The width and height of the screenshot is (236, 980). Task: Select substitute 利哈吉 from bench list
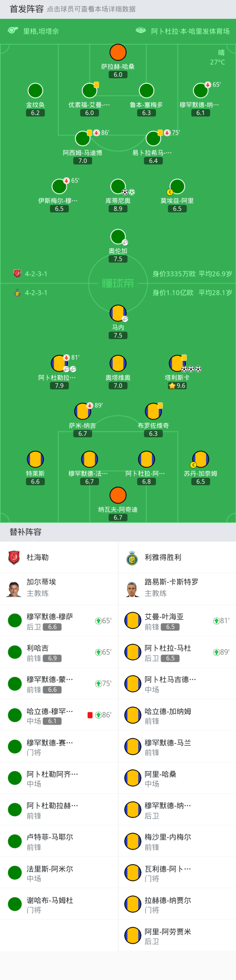coord(38,648)
